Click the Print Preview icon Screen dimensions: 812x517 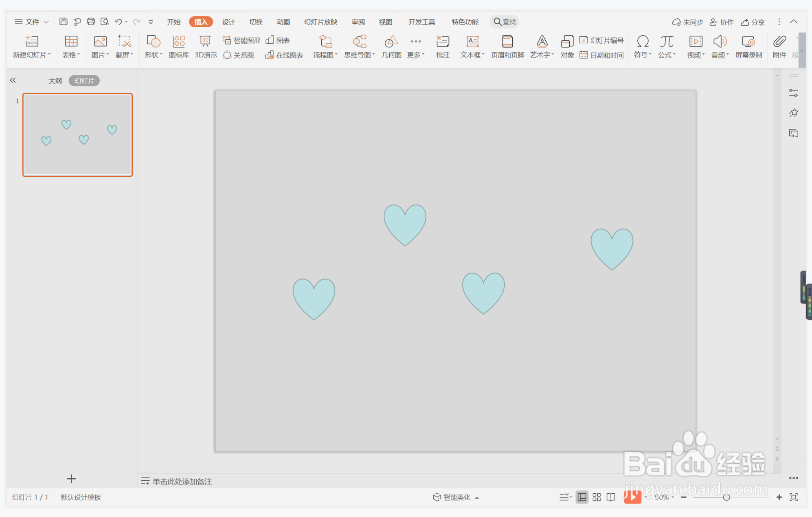[105, 22]
